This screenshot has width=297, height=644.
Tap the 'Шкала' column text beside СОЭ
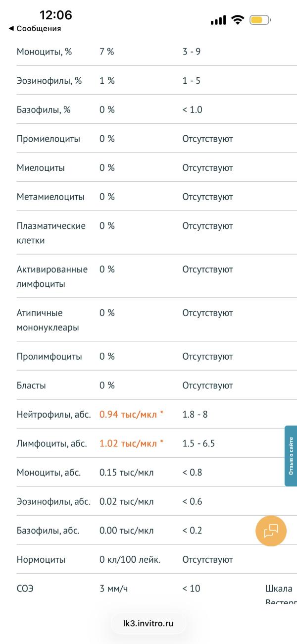(x=279, y=589)
